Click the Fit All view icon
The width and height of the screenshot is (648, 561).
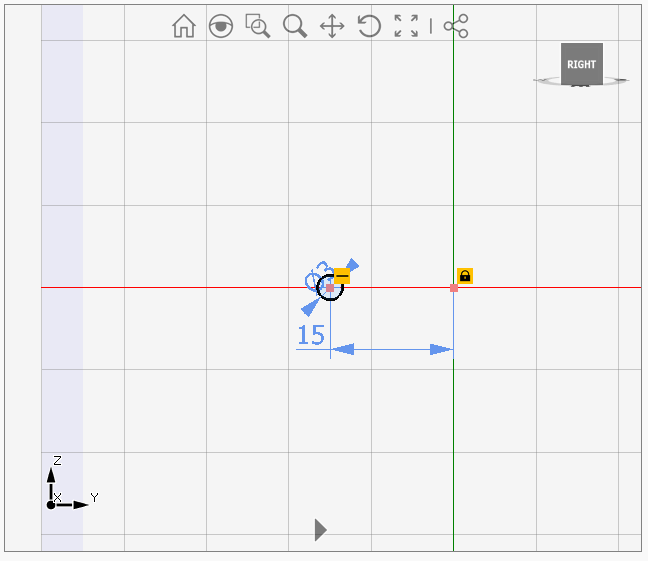(x=406, y=27)
